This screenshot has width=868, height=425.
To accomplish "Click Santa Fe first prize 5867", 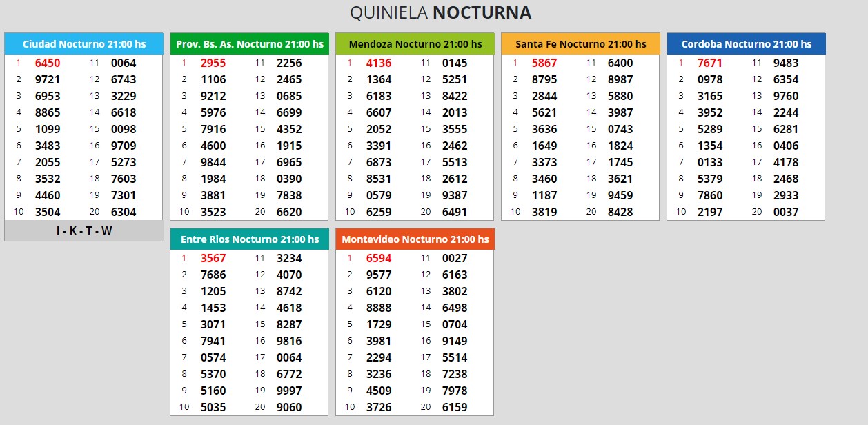I will coord(544,63).
